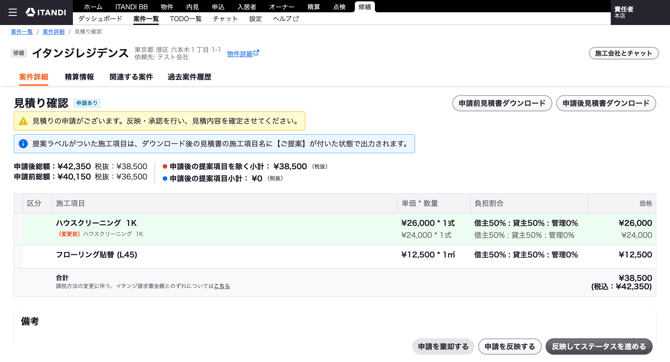Click 申請後見積書ダウンロード button
Screen dimensions: 670x362
606,103
